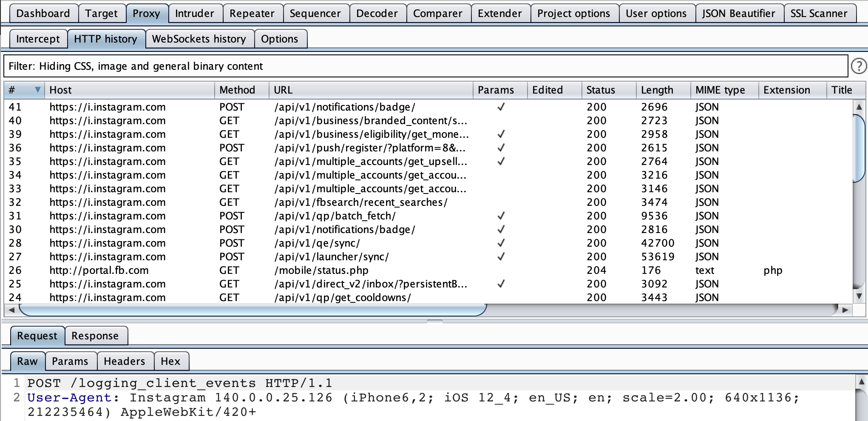Click the table vertical scrollbar thumb
This screenshot has height=421, width=868.
[859, 148]
